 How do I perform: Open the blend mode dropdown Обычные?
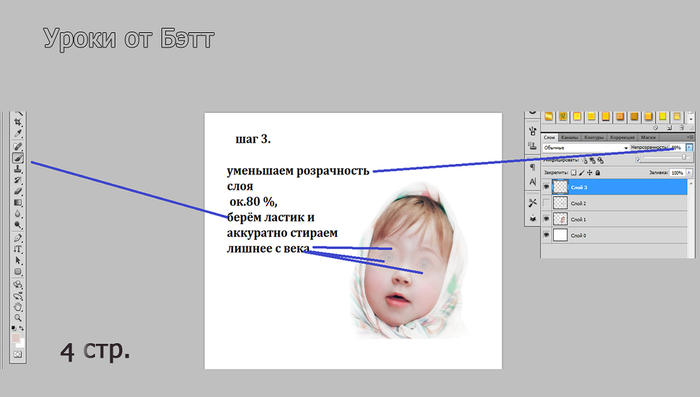pos(586,147)
